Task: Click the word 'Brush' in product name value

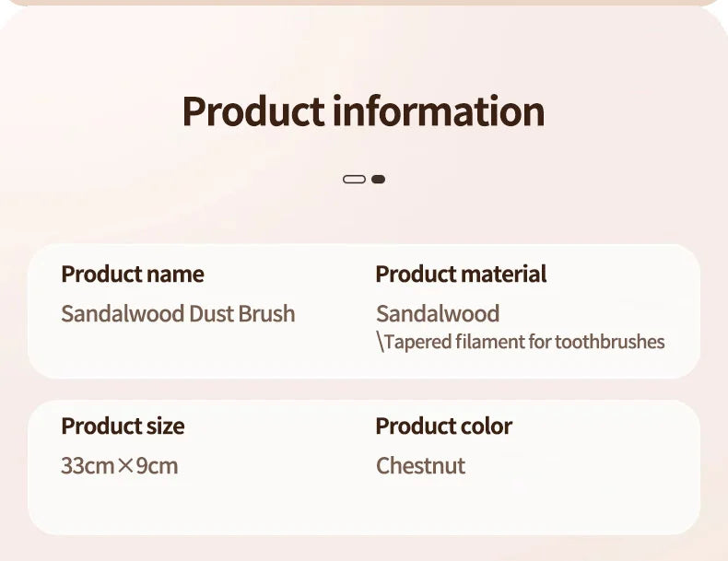Action: [x=266, y=314]
